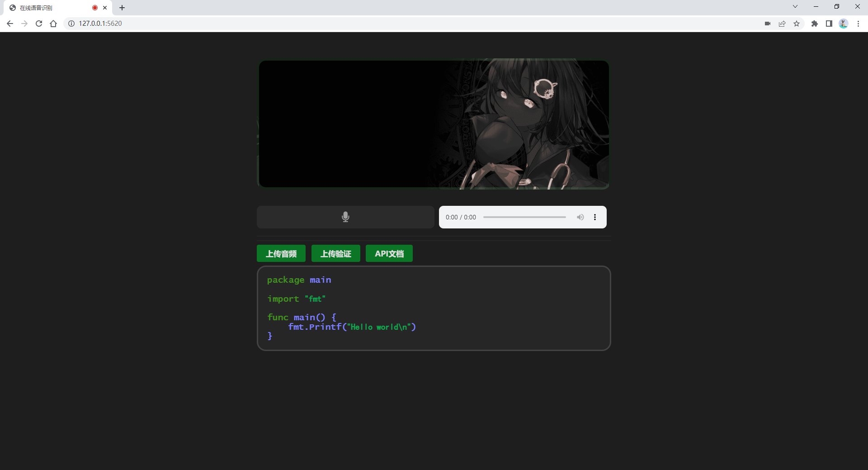Click the 'import "fmt"' code line
The image size is (868, 470).
click(296, 299)
